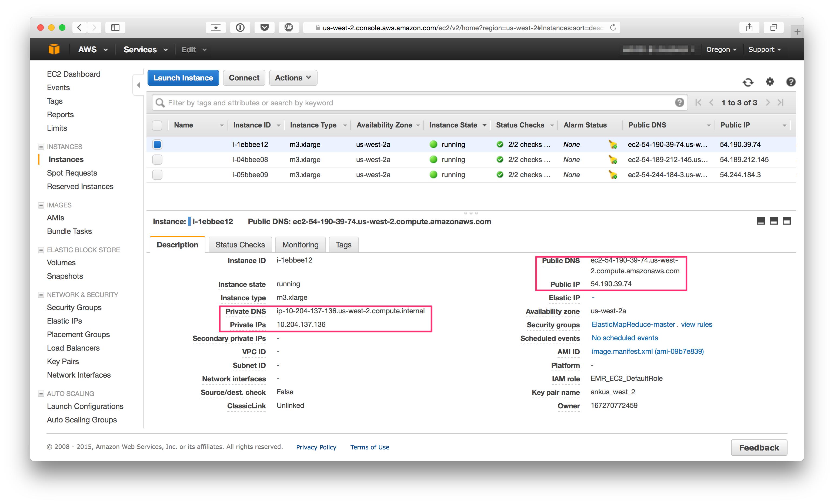This screenshot has width=834, height=504.
Task: Collapse the ELASTIC BLOCK STORE section
Action: point(41,250)
